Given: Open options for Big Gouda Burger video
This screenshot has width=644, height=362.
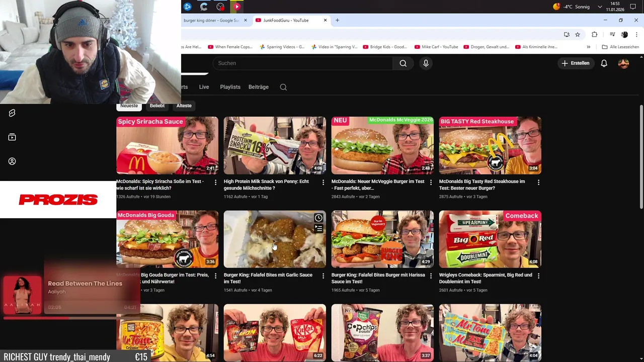Looking at the screenshot, I should [215, 276].
